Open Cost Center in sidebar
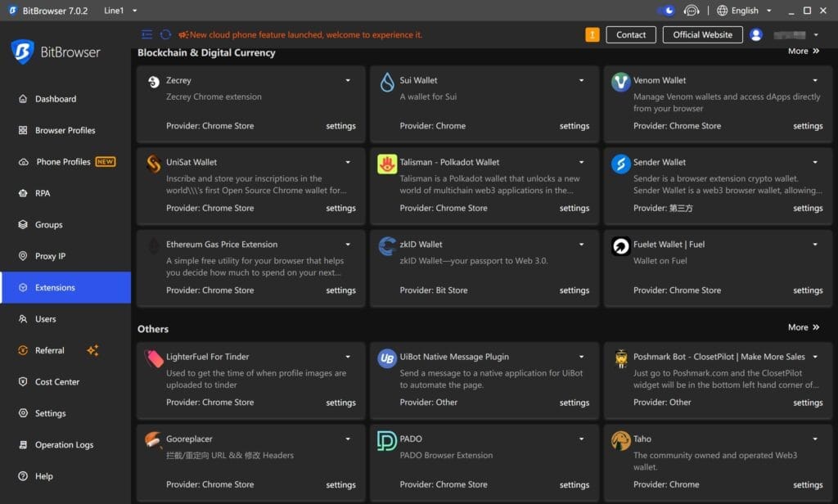Viewport: 838px width, 504px height. [65, 381]
